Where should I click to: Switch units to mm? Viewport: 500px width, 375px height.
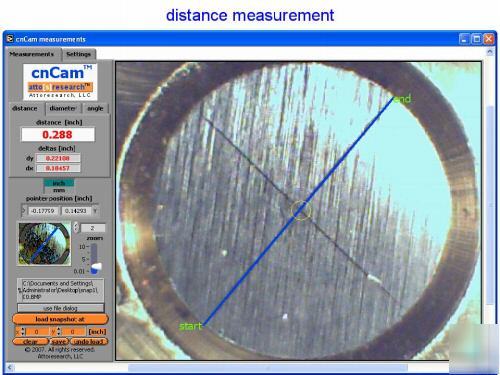pos(59,190)
